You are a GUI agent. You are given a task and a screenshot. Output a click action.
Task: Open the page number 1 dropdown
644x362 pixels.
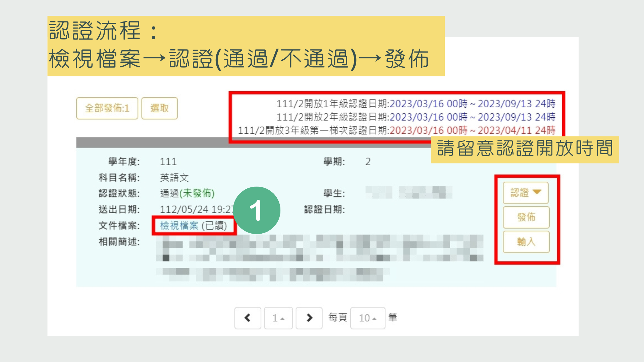[x=278, y=318]
